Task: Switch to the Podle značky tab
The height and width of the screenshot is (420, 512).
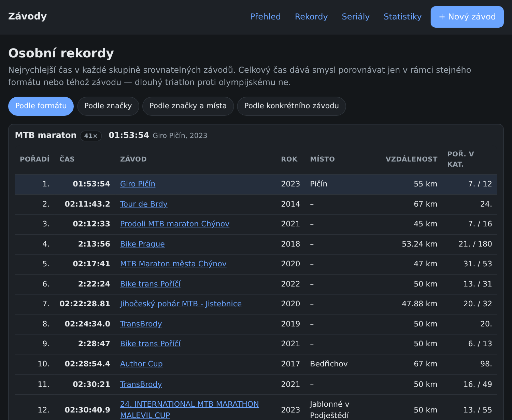Action: pyautogui.click(x=108, y=106)
